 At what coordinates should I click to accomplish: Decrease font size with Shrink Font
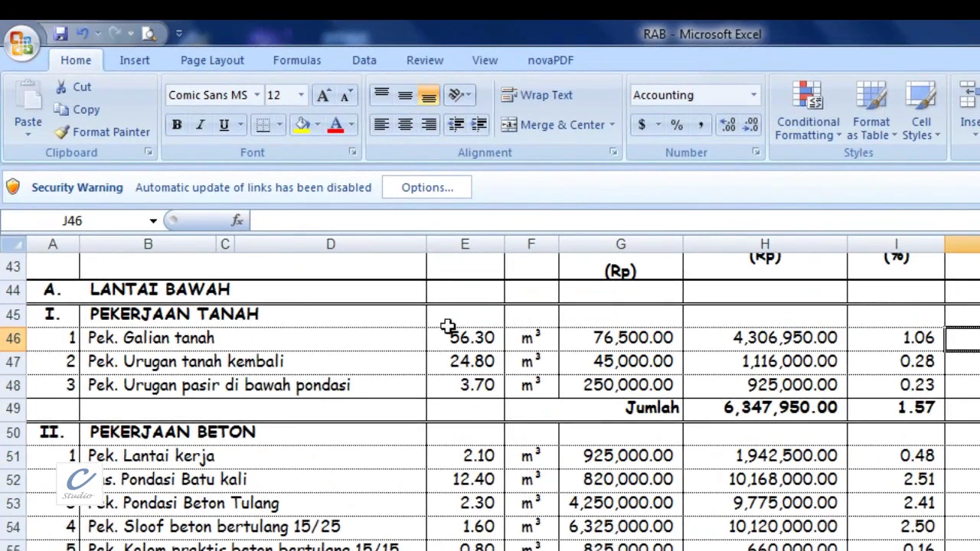point(345,95)
